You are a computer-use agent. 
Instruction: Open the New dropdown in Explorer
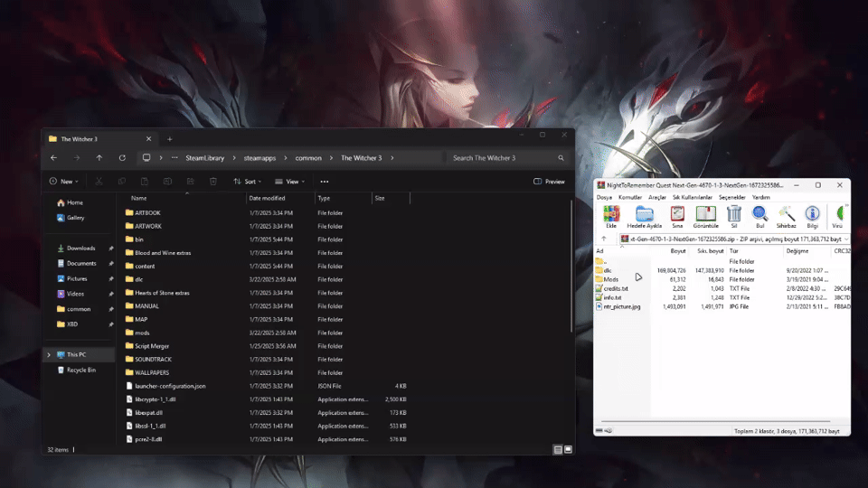[x=63, y=182]
